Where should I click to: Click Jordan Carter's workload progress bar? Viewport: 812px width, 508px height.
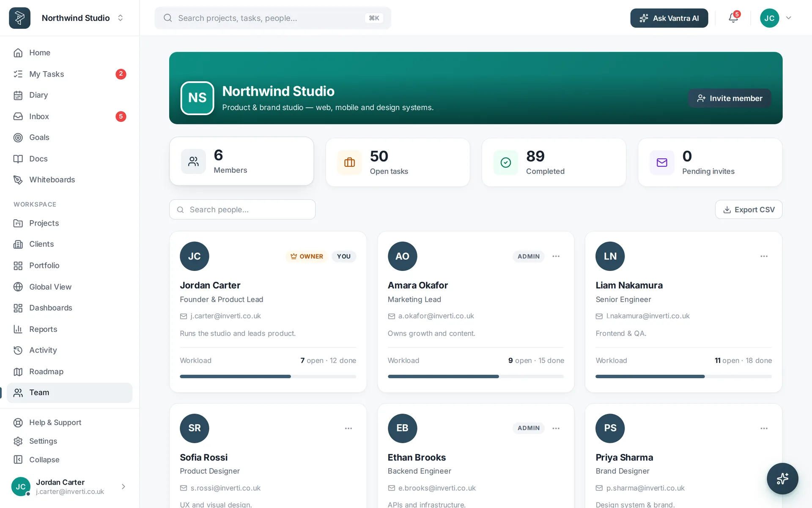268,376
